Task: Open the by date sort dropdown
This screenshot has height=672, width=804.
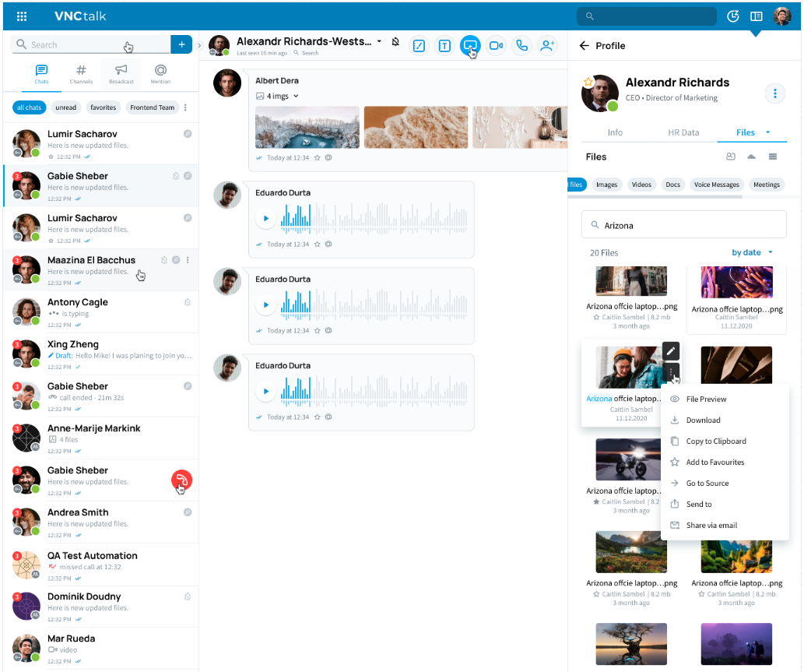Action: point(752,252)
